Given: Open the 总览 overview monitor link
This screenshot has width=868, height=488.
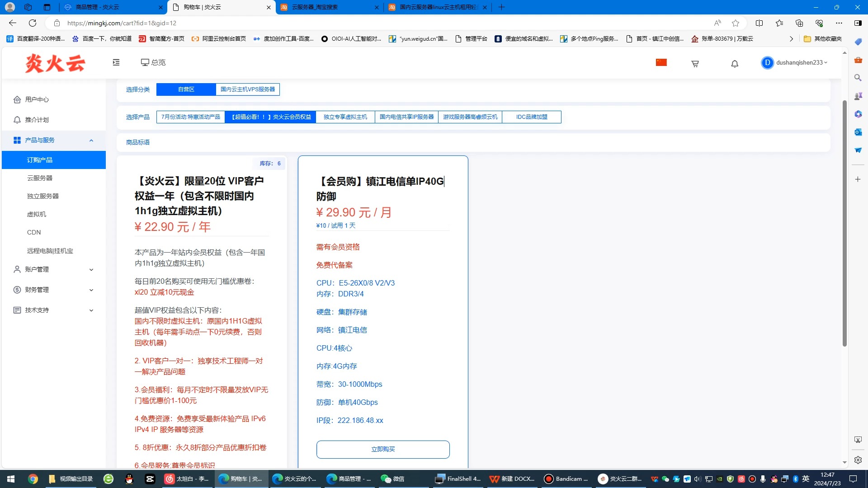Looking at the screenshot, I should tap(153, 62).
